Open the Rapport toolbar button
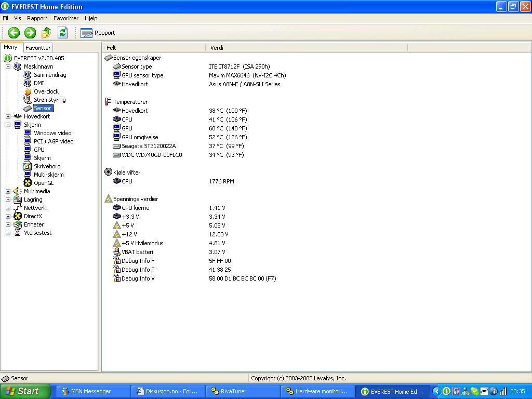Viewport: 532px width, 399px height. coord(98,33)
